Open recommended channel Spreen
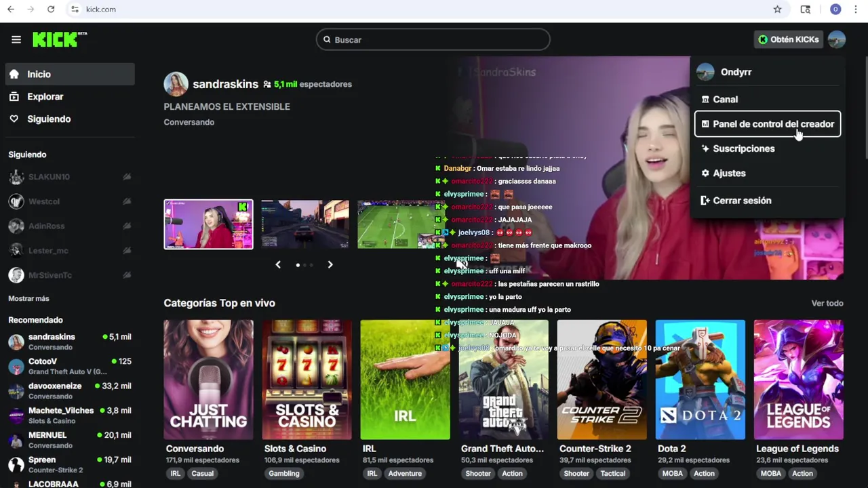 point(70,464)
